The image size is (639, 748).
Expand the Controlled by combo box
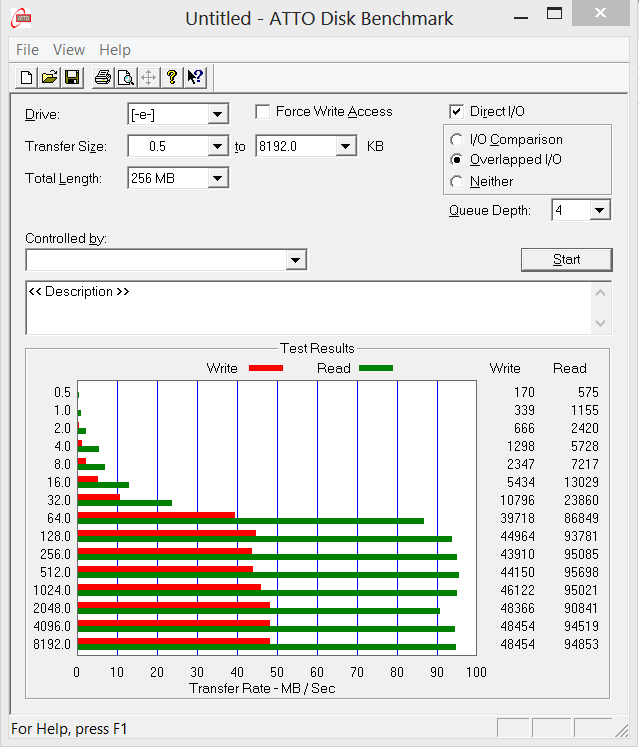click(295, 261)
